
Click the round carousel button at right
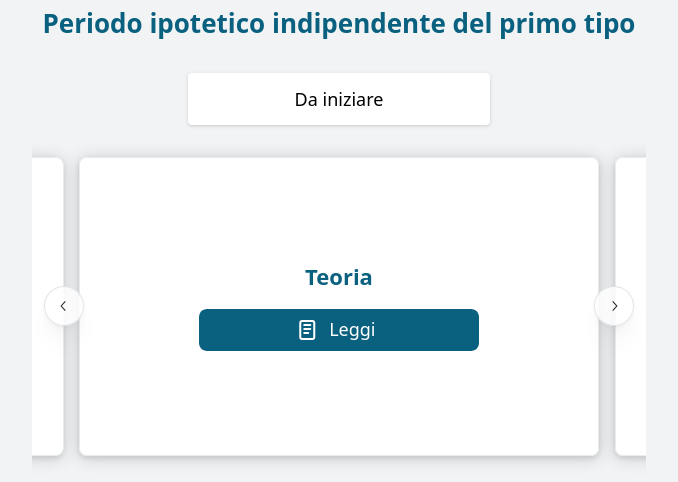click(x=614, y=306)
